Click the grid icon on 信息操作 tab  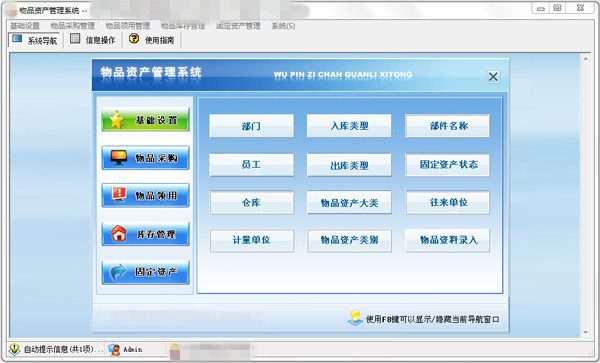pyautogui.click(x=75, y=38)
